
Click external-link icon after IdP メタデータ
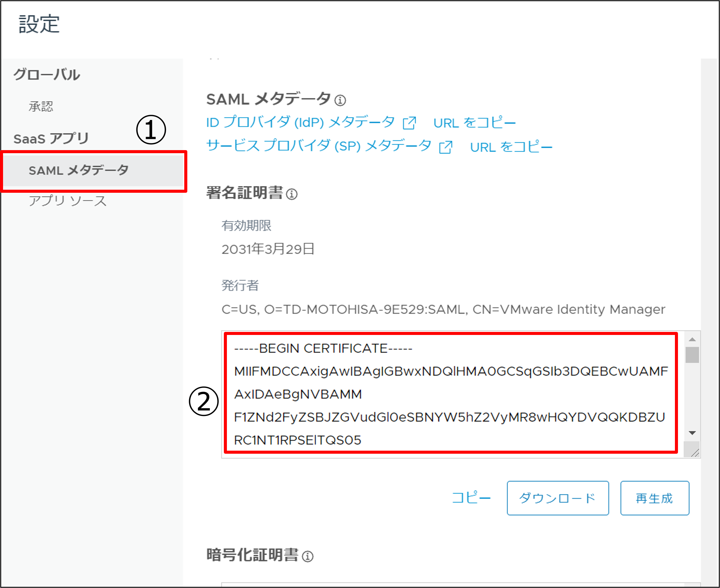409,123
